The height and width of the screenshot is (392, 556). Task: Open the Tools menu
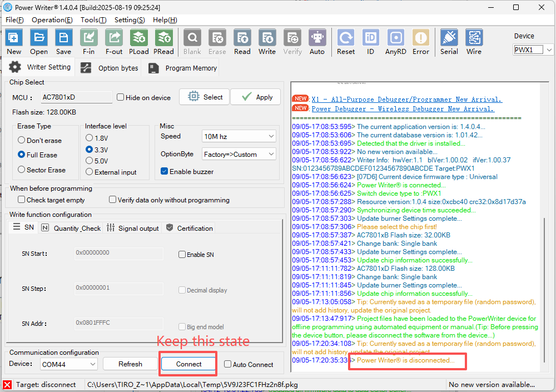pos(93,20)
